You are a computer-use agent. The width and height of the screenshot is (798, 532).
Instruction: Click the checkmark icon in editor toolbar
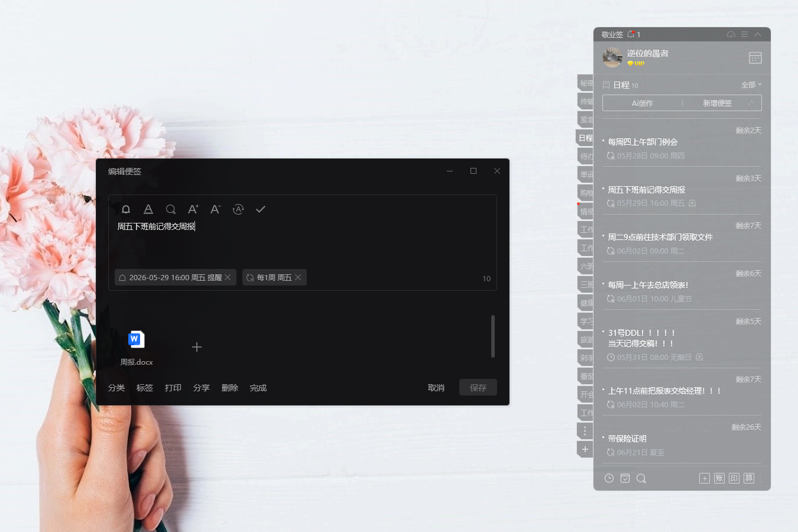tap(261, 209)
